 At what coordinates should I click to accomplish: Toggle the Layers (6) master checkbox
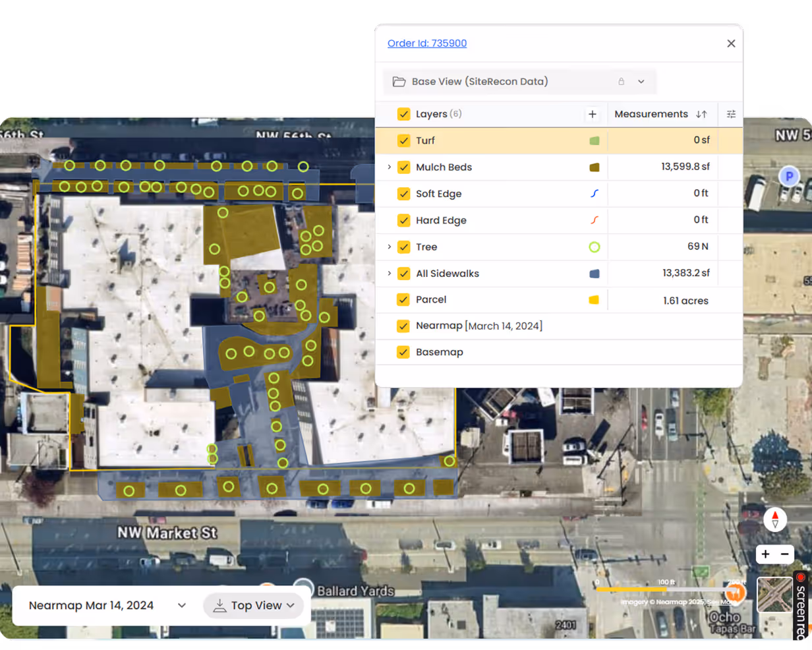[403, 114]
